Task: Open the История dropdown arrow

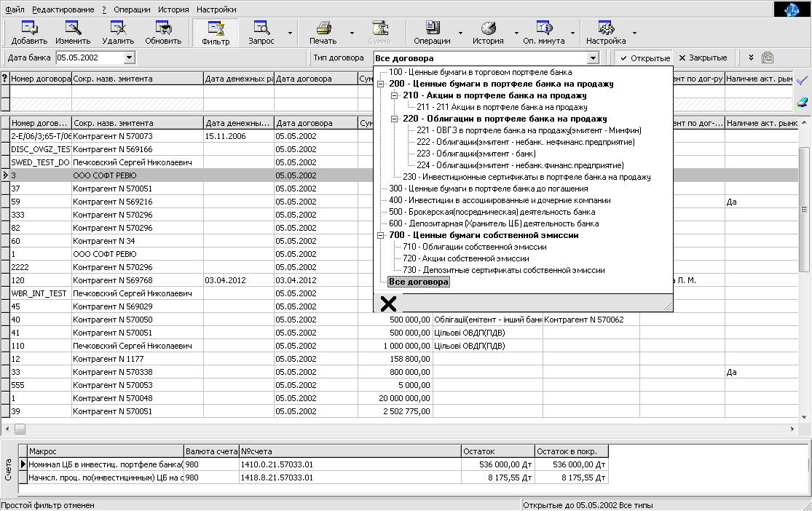Action: point(516,33)
